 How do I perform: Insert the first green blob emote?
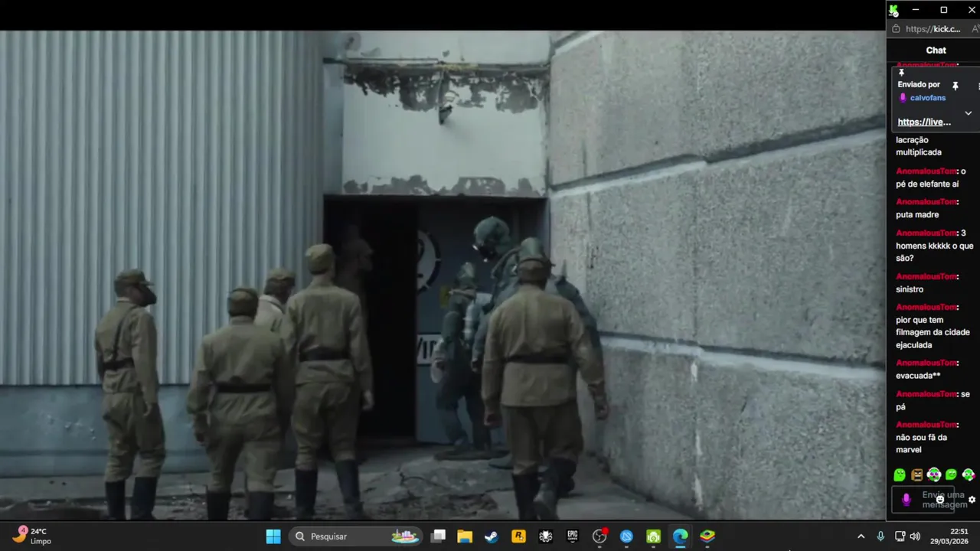(900, 475)
